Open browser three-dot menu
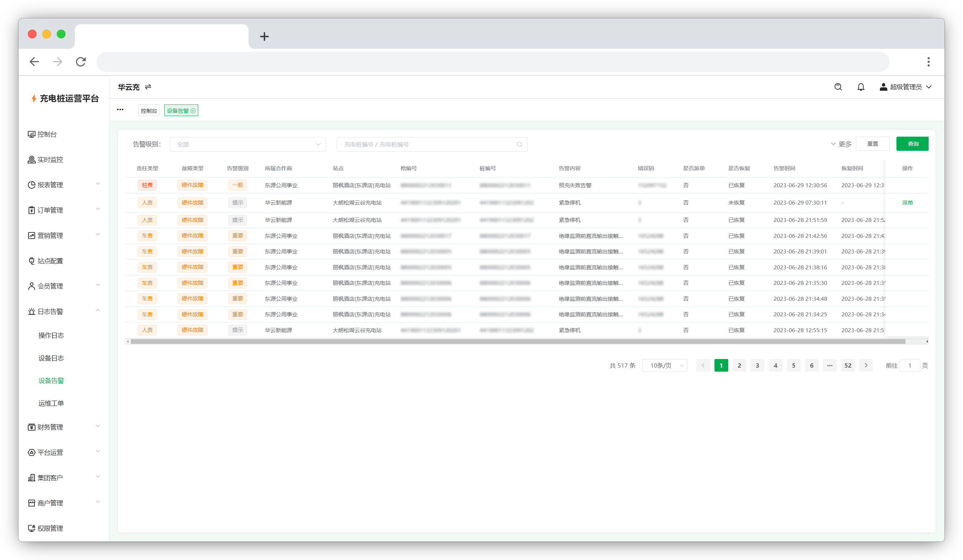 928,62
